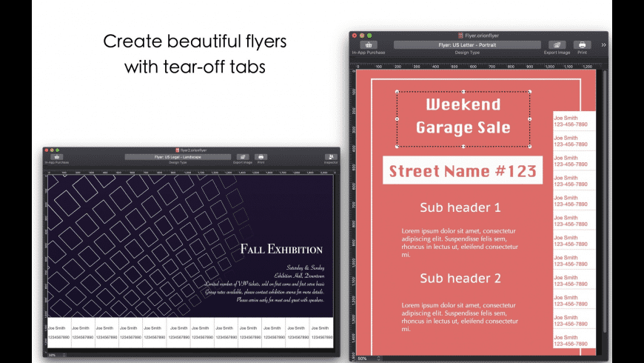Select 'Weekend Garage Sale' title text box
This screenshot has width=644, height=363.
463,119
